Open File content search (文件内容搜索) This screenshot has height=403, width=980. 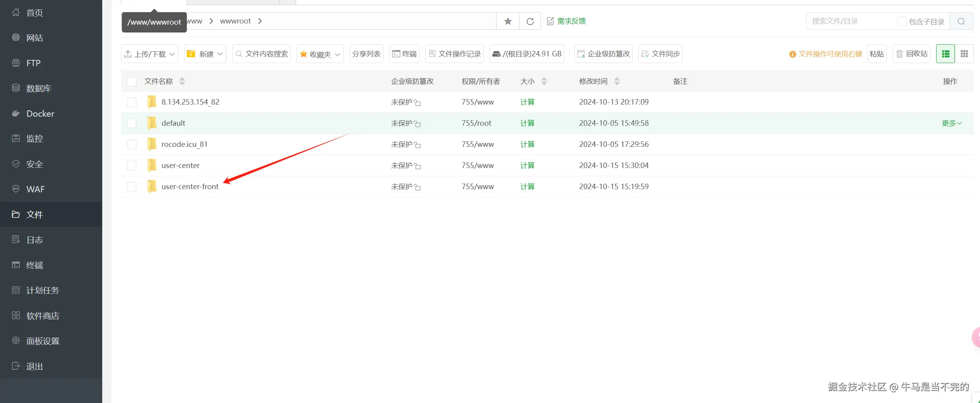click(261, 54)
